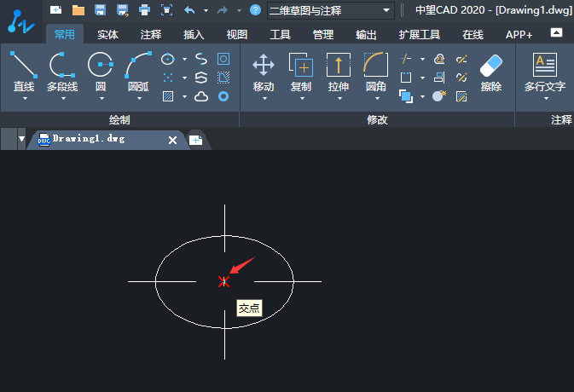The width and height of the screenshot is (574, 392).
Task: Open Help with the question mark icon
Action: coord(255,10)
